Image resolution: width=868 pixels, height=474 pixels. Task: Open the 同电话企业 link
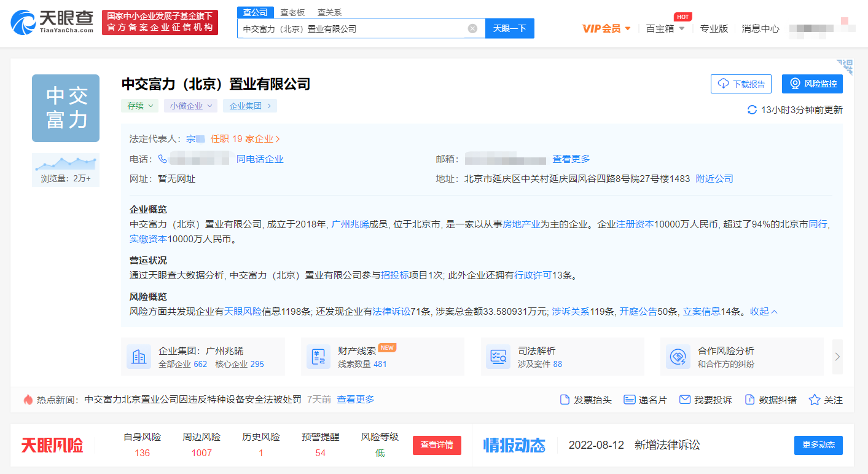pos(260,159)
